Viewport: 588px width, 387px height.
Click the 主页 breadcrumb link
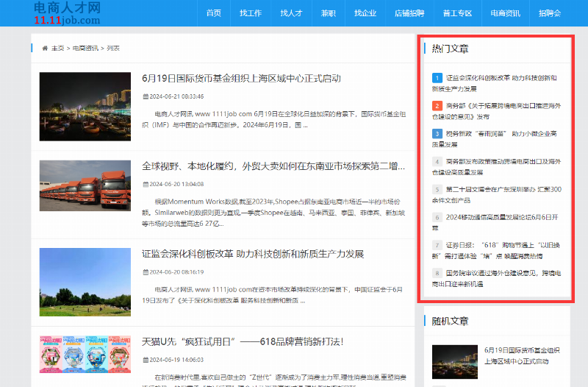(58, 48)
